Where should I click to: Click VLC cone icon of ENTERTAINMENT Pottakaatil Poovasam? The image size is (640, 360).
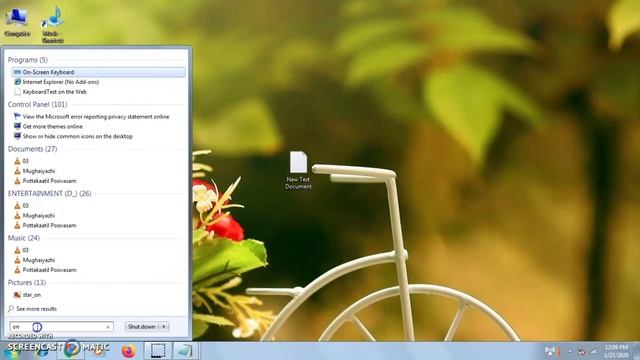[17, 225]
